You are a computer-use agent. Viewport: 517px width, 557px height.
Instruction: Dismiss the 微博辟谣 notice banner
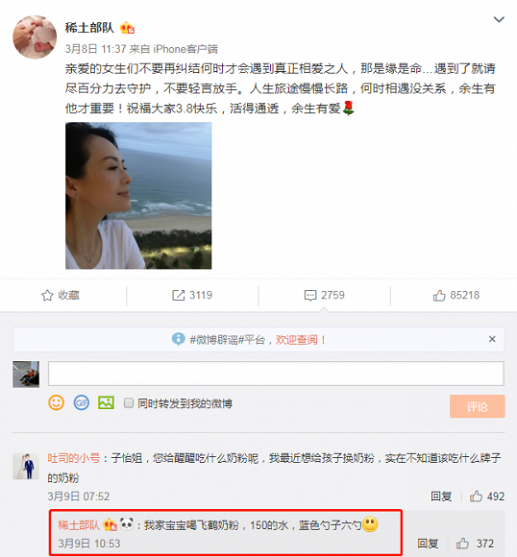pos(492,339)
